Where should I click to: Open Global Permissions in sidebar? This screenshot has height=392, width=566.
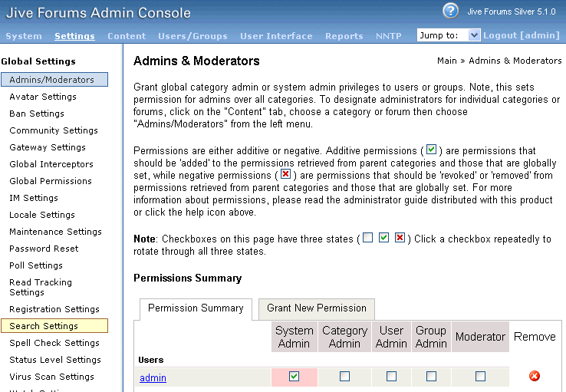[51, 181]
